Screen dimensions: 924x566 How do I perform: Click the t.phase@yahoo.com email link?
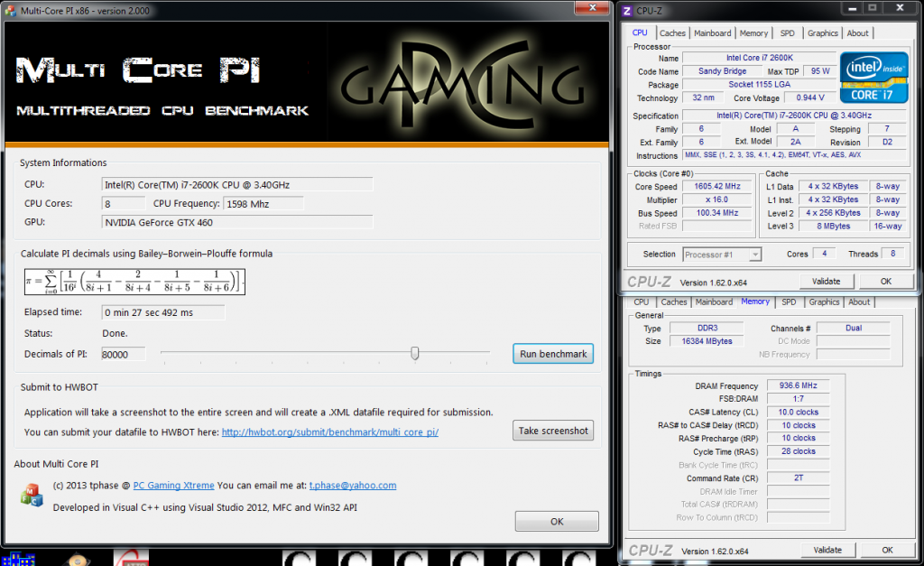pos(353,486)
